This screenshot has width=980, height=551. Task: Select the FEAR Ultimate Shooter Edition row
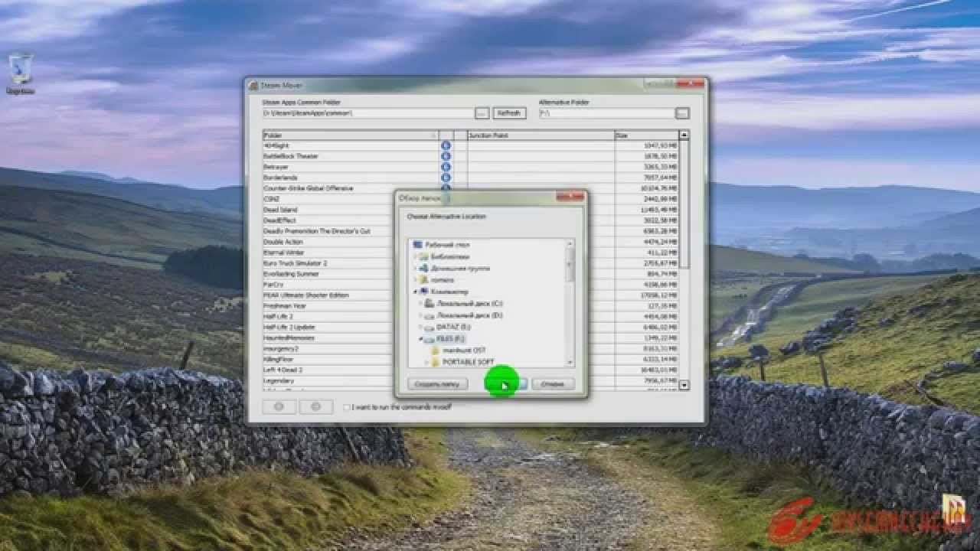click(329, 295)
